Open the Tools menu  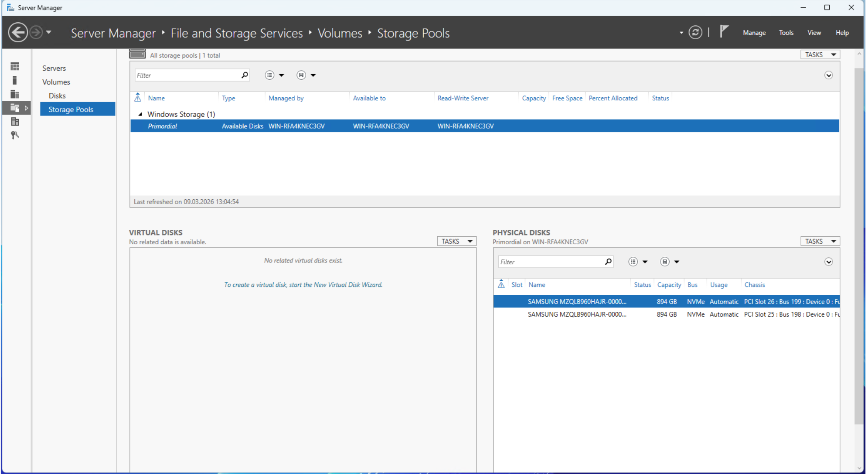click(x=786, y=33)
